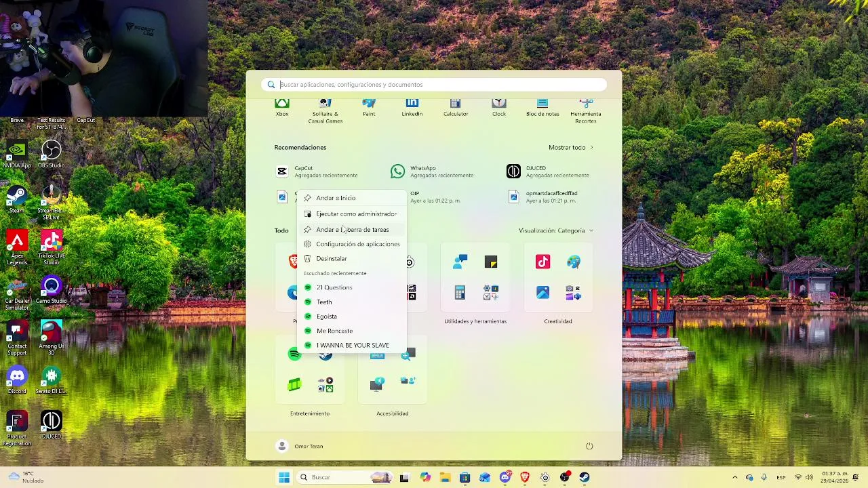Open TikTok in Creatividad group
The image size is (868, 488).
542,262
